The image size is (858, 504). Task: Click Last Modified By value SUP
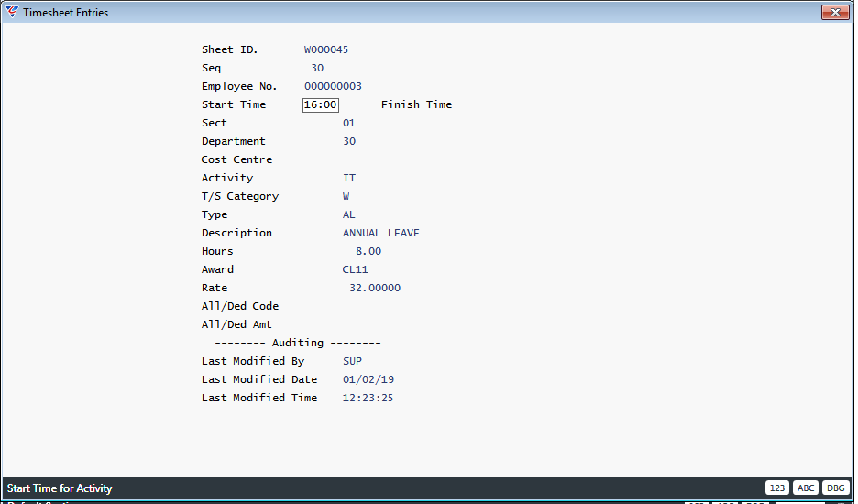pos(352,361)
